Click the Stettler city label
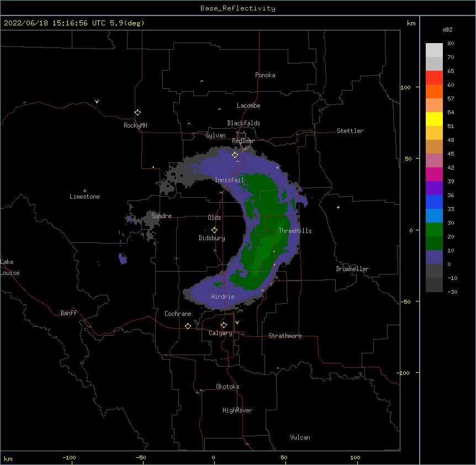Viewport: 476px width, 465px height. tap(350, 131)
